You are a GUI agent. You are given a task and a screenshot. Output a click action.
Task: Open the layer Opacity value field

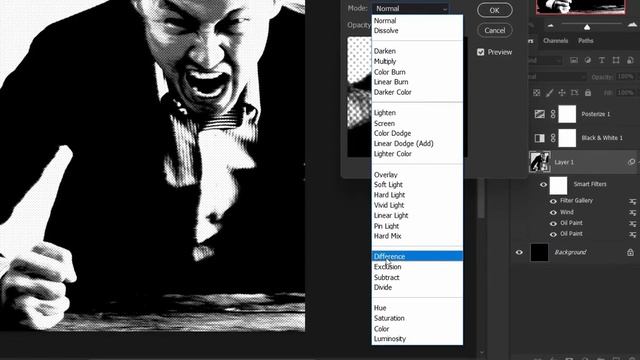click(x=625, y=77)
